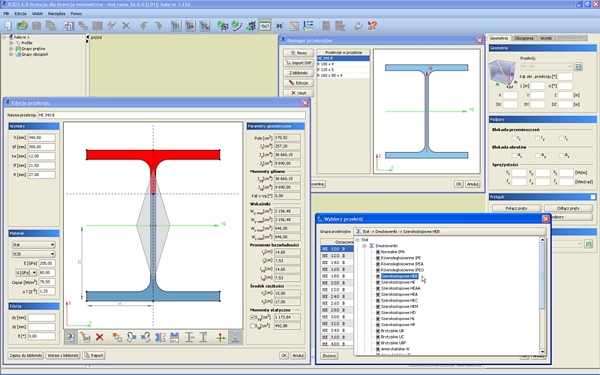Select the Szerokostopowe HEA tree item
The width and height of the screenshot is (600, 375).
click(x=399, y=294)
